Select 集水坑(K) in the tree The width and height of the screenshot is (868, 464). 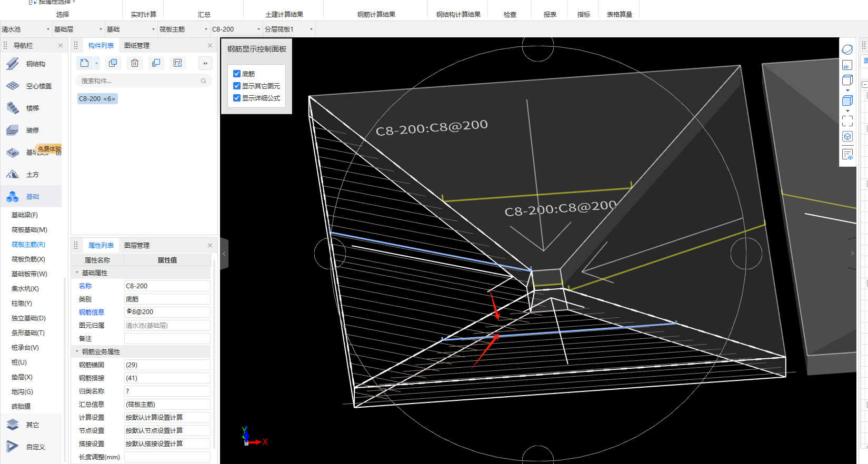(x=25, y=289)
